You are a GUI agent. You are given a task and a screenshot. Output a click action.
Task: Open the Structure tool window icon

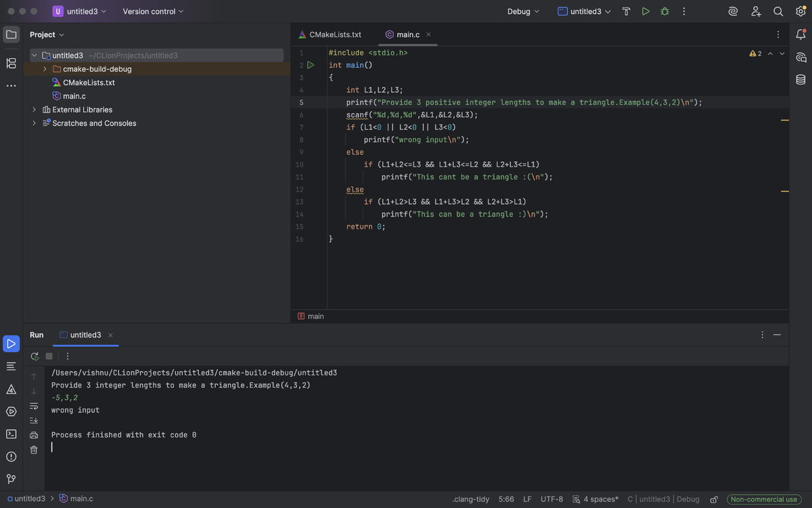(11, 63)
